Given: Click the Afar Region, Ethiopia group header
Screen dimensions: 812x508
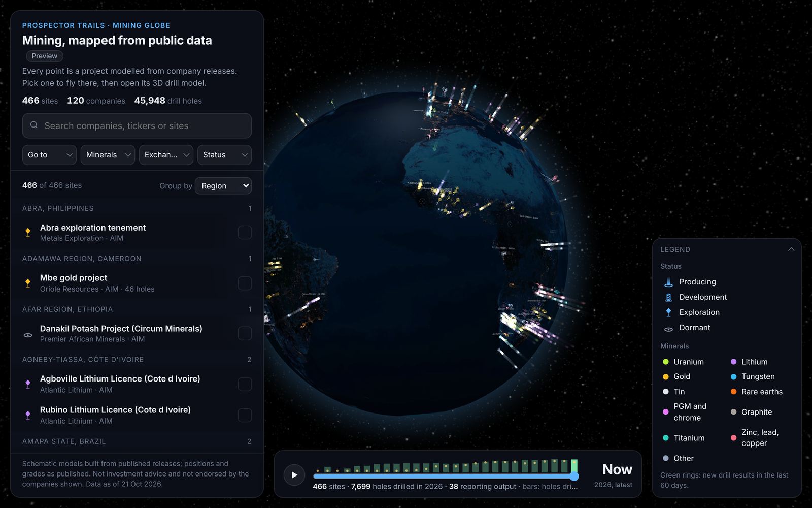Looking at the screenshot, I should (x=137, y=309).
